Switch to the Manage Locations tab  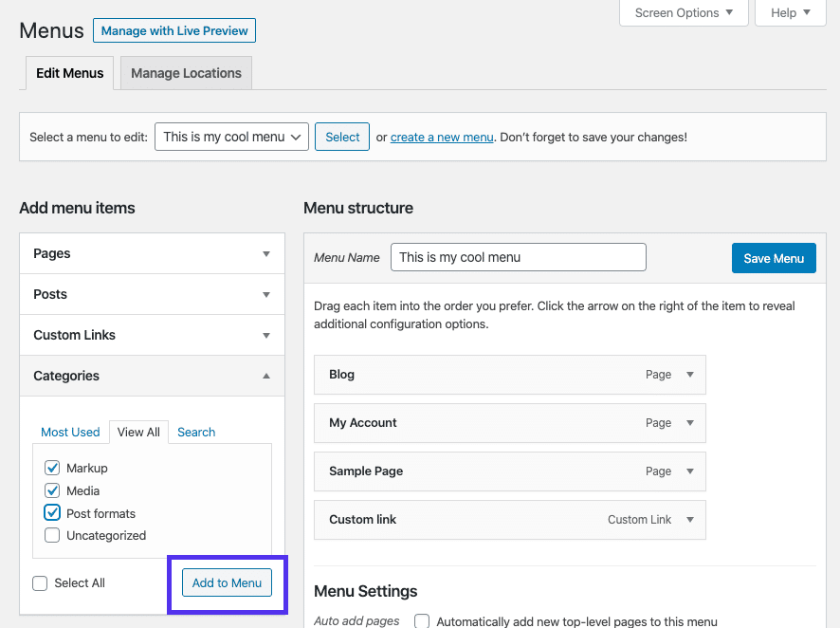pos(185,73)
